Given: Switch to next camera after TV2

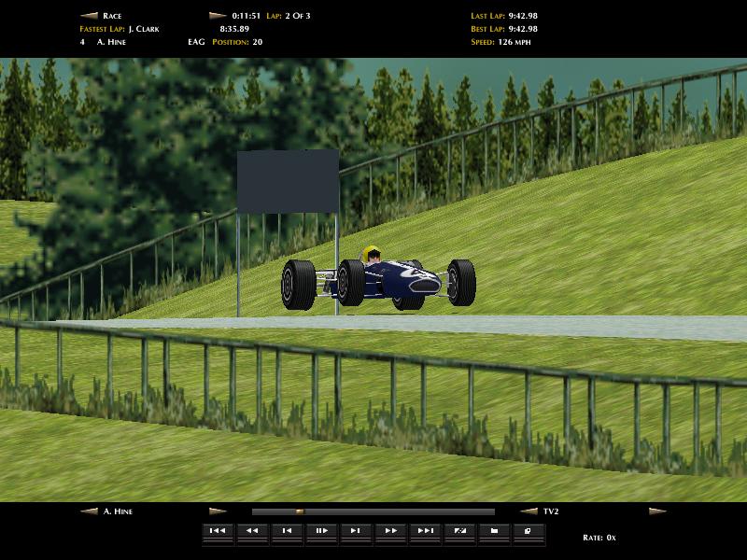Looking at the screenshot, I should (x=657, y=511).
